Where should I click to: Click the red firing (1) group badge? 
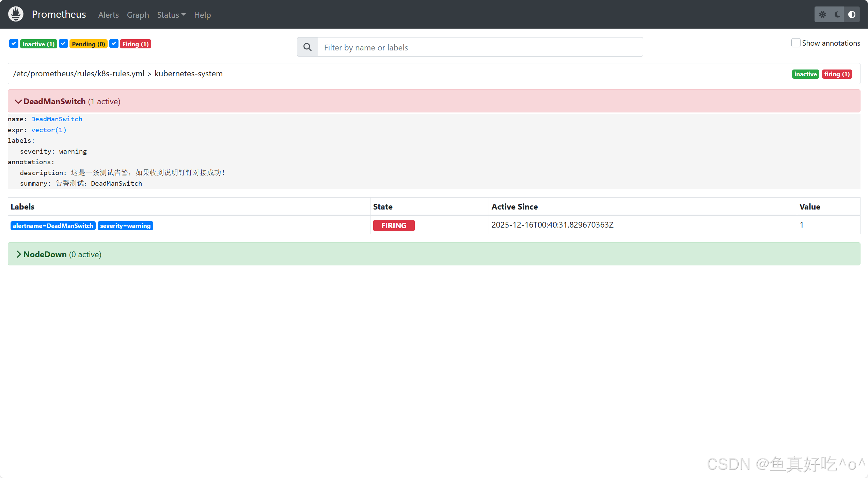837,74
